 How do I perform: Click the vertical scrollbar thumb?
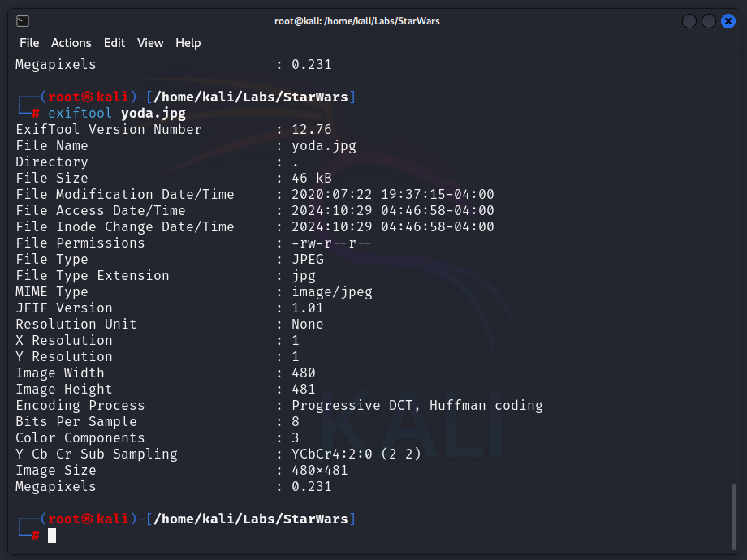click(734, 515)
